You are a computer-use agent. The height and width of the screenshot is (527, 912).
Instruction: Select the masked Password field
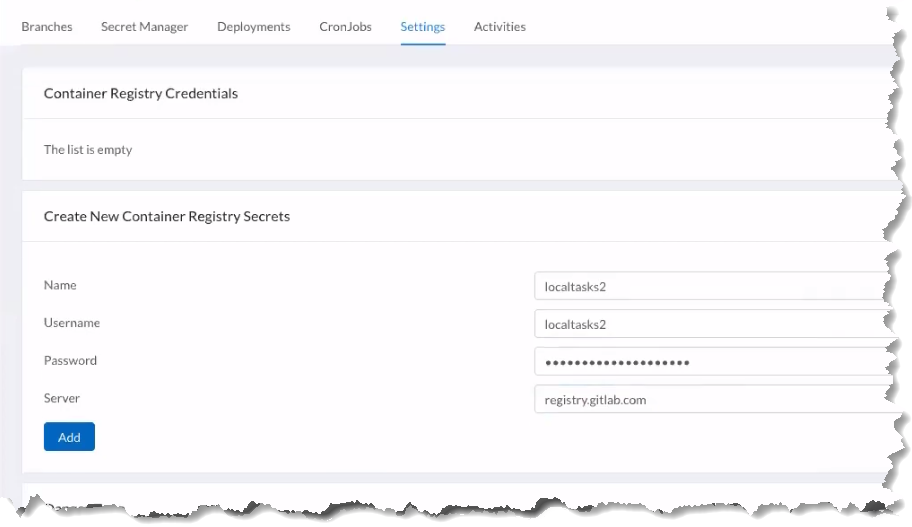tap(710, 362)
